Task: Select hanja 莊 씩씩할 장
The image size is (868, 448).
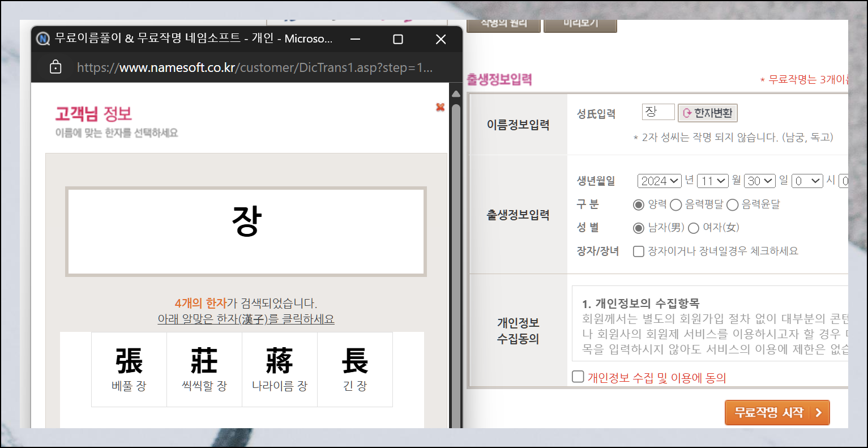Action: (204, 369)
